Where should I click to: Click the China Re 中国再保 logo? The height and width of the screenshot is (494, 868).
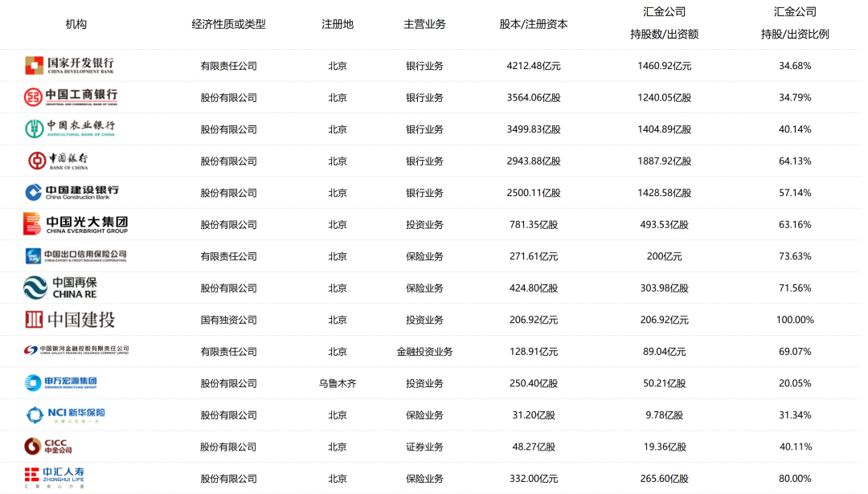(60, 288)
